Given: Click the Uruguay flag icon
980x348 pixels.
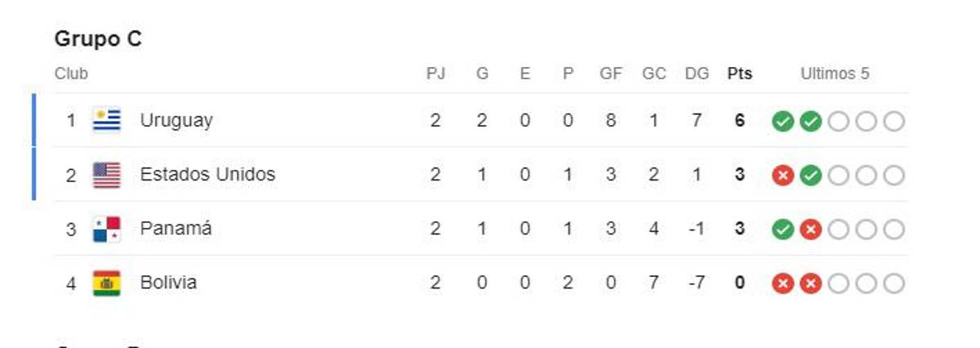Looking at the screenshot, I should tap(106, 121).
